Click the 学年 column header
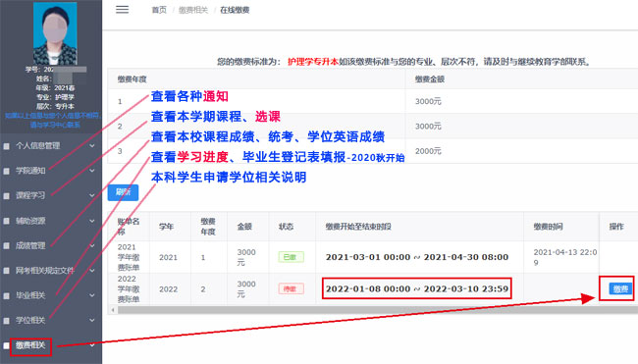Image resolution: width=638 pixels, height=364 pixels. (x=167, y=227)
